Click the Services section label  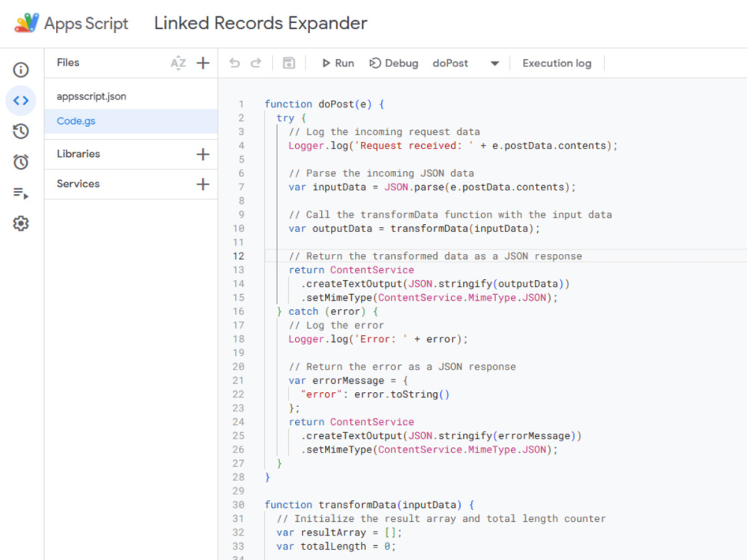click(78, 184)
